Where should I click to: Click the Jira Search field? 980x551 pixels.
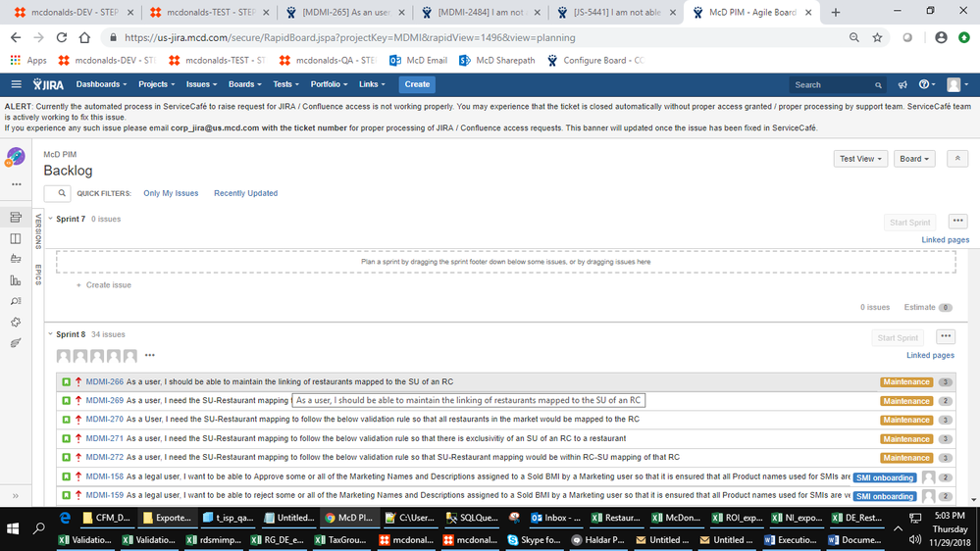coord(838,85)
